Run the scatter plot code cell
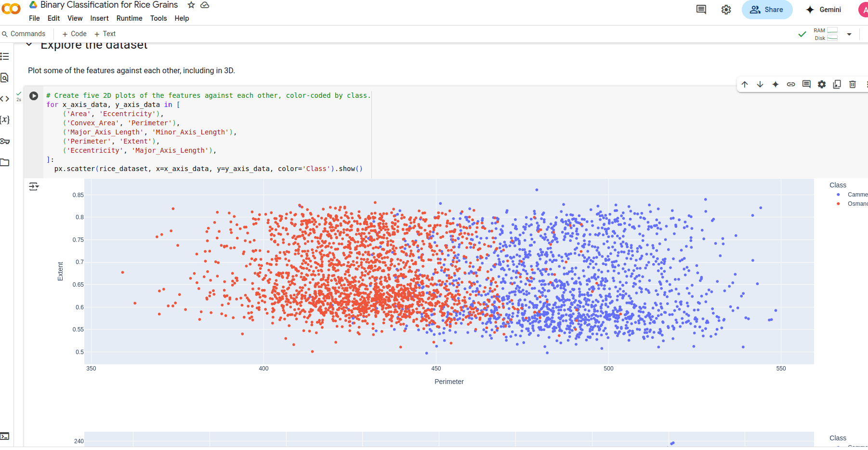 click(x=34, y=96)
